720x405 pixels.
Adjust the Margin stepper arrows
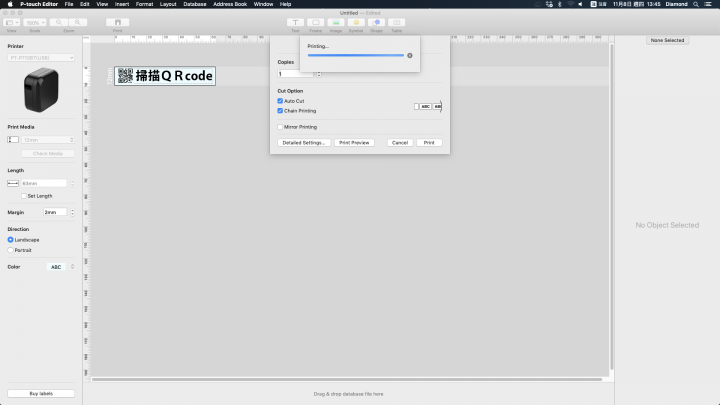(73, 212)
